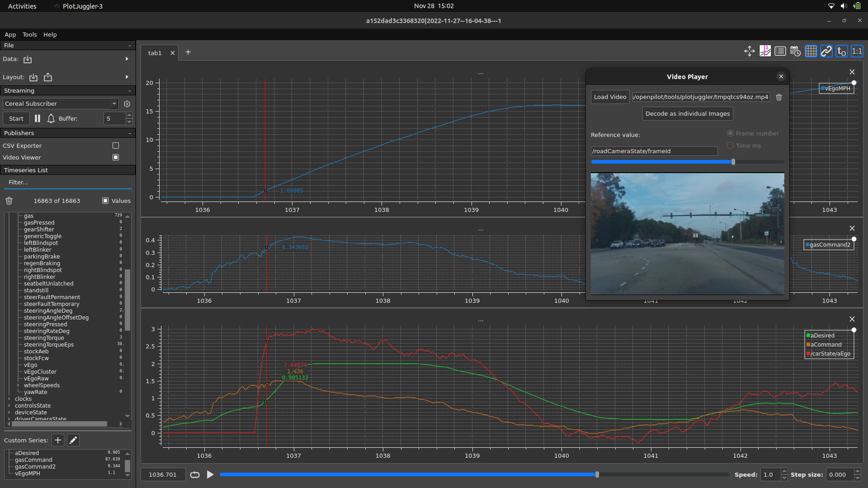Viewport: 868px width, 488px height.
Task: Select the pan/move plot tool
Action: [x=750, y=51]
